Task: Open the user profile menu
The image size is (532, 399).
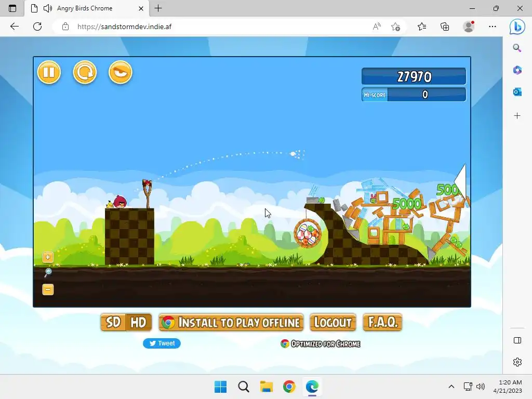Action: pos(469,26)
